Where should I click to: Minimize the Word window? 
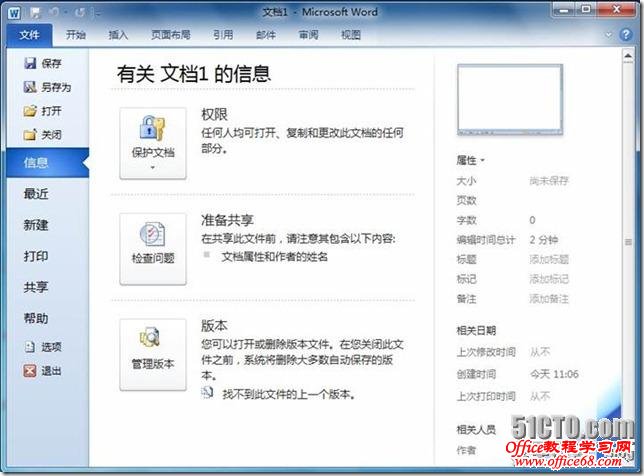point(564,10)
